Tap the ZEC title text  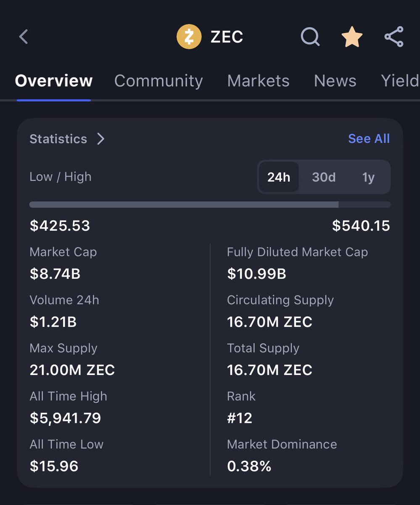[227, 37]
